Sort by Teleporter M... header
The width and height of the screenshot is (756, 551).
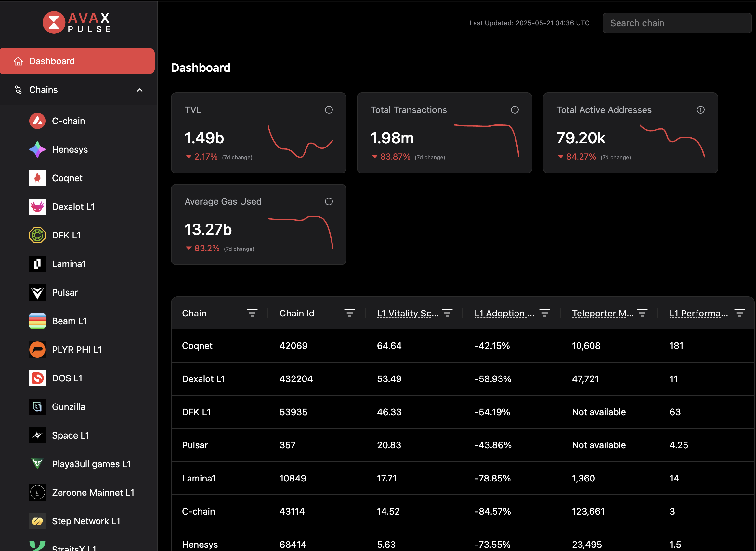click(x=603, y=313)
